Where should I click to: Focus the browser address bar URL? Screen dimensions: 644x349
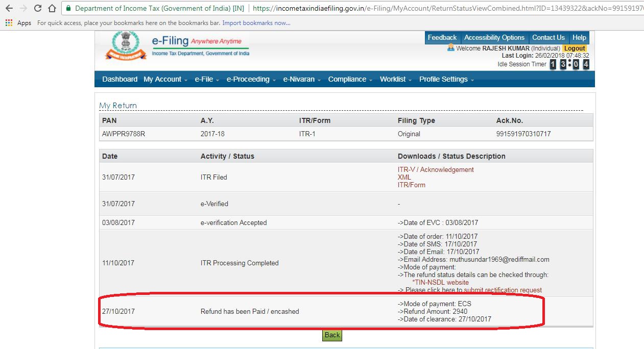click(447, 9)
